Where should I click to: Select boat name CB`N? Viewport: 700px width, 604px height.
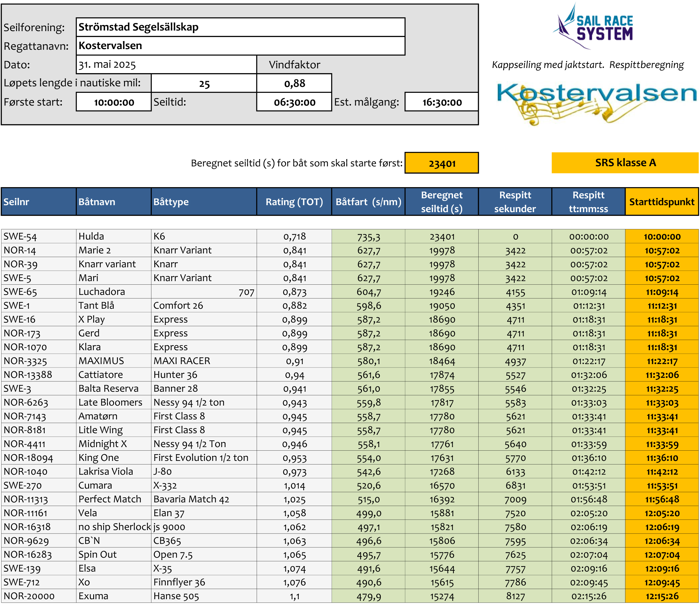coord(114,541)
